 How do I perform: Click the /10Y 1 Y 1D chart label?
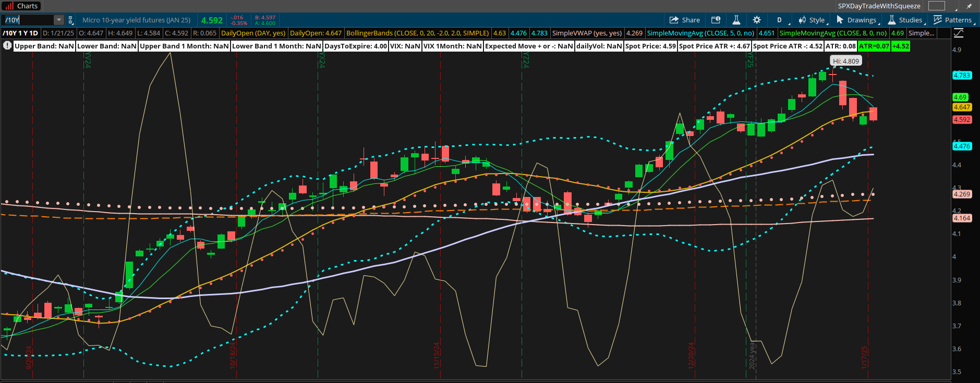20,33
